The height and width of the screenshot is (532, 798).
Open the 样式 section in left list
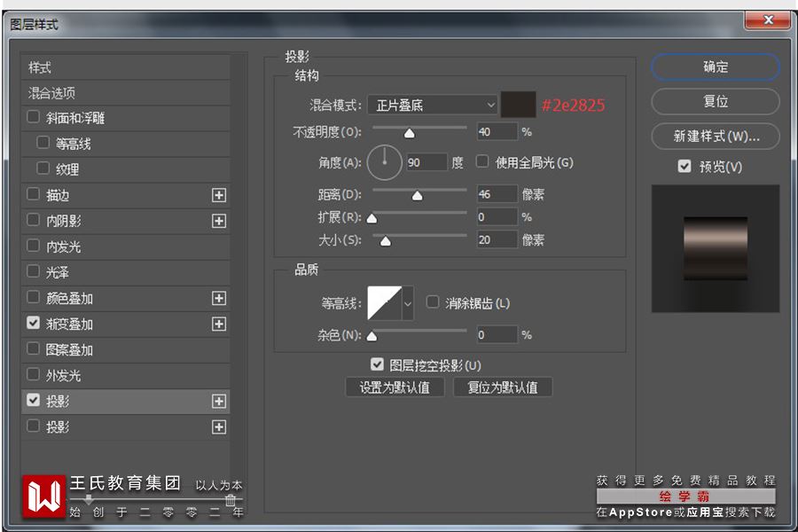pyautogui.click(x=125, y=67)
